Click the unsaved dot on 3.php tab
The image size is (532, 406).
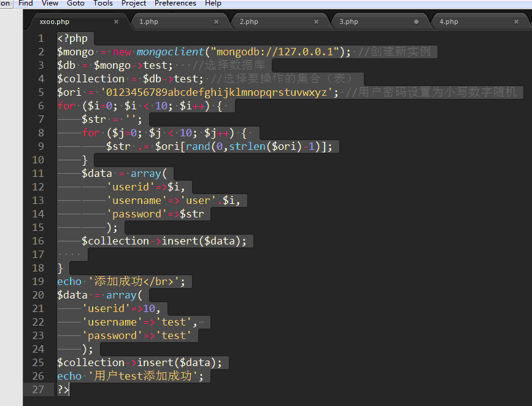point(417,21)
